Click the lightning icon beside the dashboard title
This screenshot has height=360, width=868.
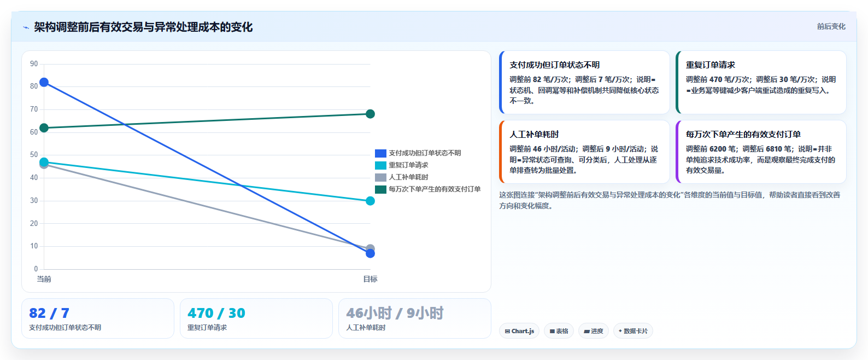click(x=26, y=27)
